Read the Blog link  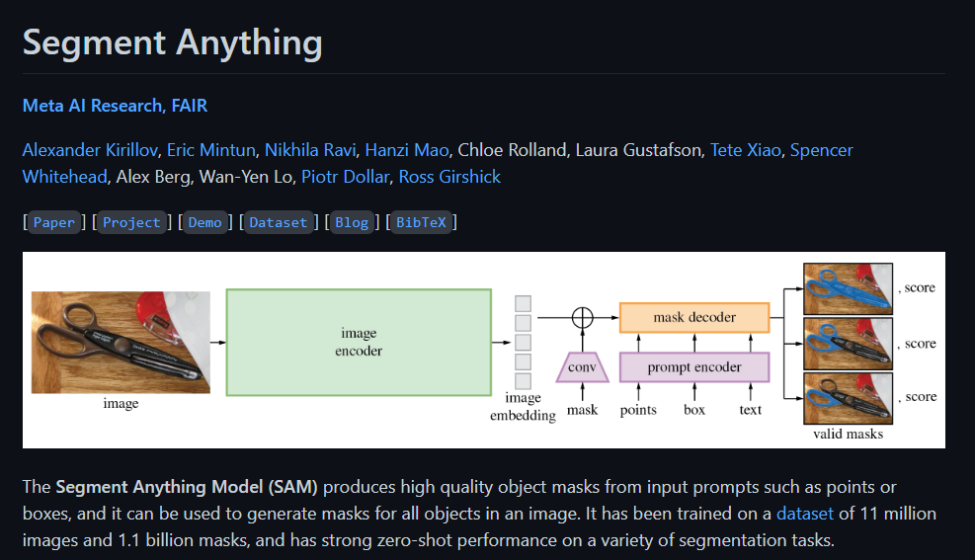pyautogui.click(x=352, y=222)
